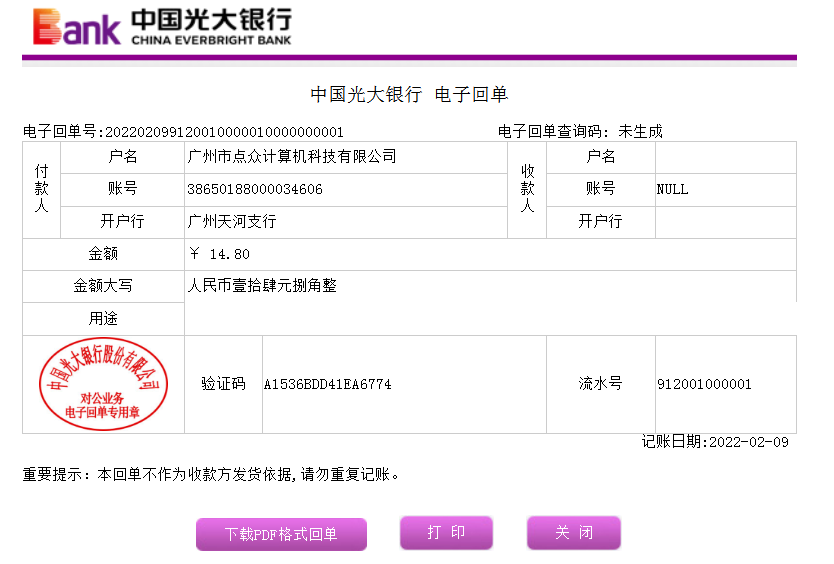Click the 中国光大银行 电子回单 title heading

(409, 95)
